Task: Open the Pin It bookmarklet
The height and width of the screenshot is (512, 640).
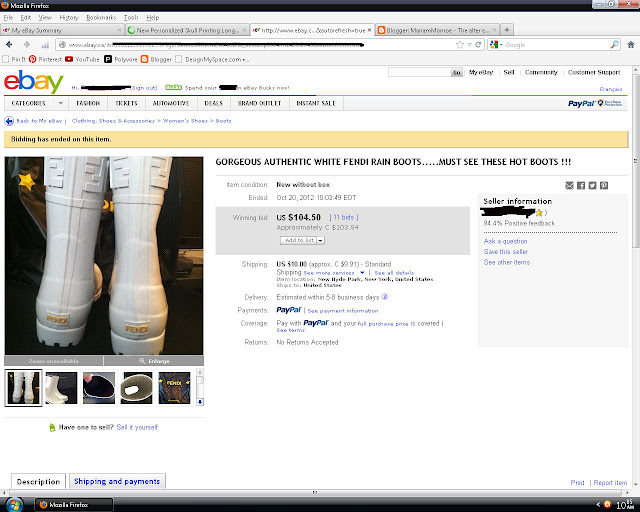Action: 14,59
